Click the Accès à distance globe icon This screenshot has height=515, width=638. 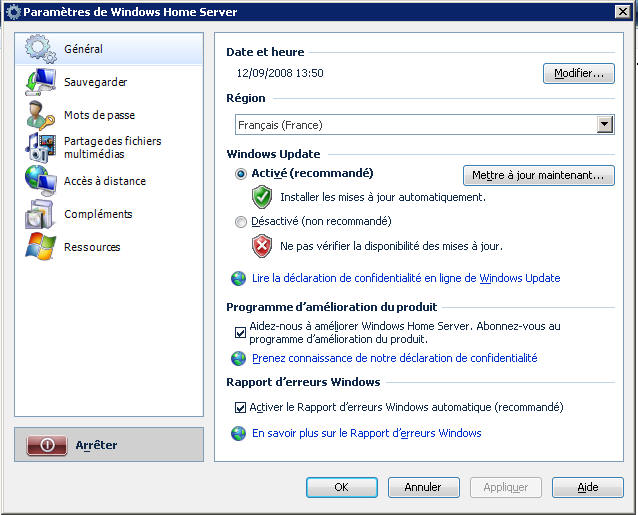point(41,181)
